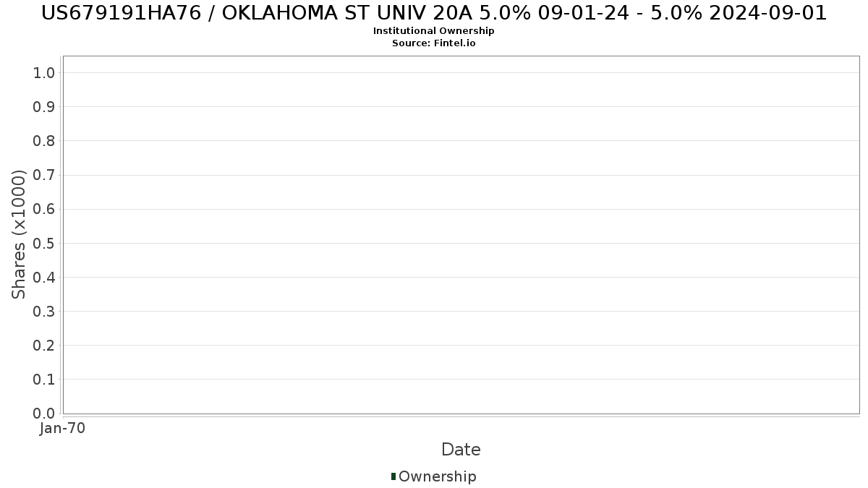Image resolution: width=868 pixels, height=488 pixels.
Task: Click the Source: Fintel.io attribution text
Action: coord(433,43)
